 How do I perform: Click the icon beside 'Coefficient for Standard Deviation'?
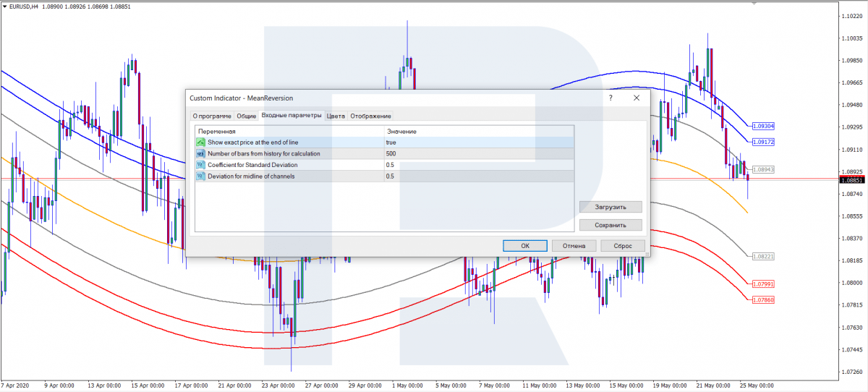200,165
